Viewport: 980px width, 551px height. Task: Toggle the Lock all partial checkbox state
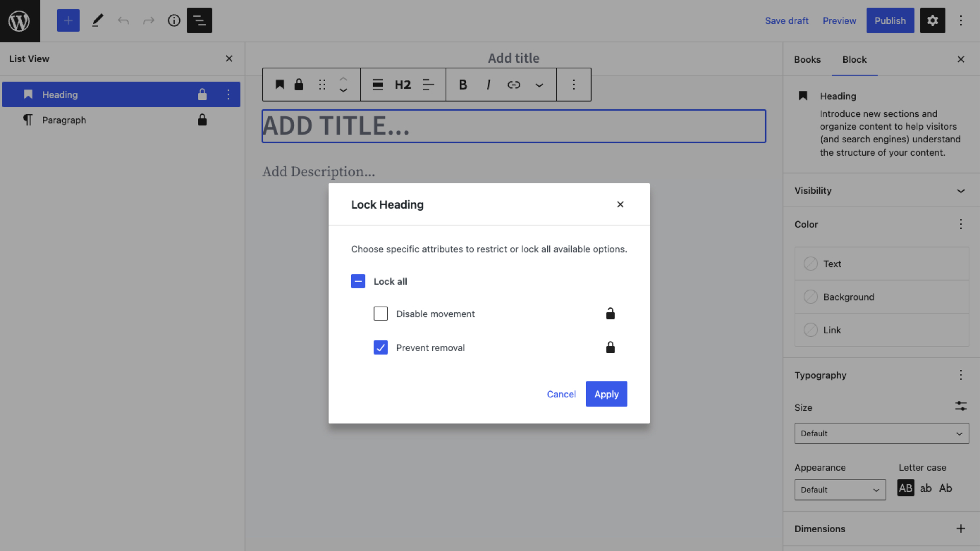pyautogui.click(x=358, y=281)
